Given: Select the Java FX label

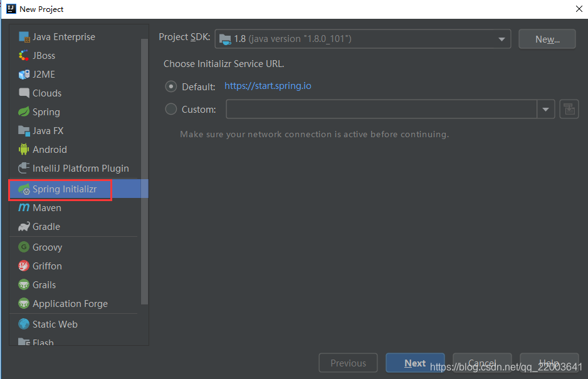Looking at the screenshot, I should 48,130.
